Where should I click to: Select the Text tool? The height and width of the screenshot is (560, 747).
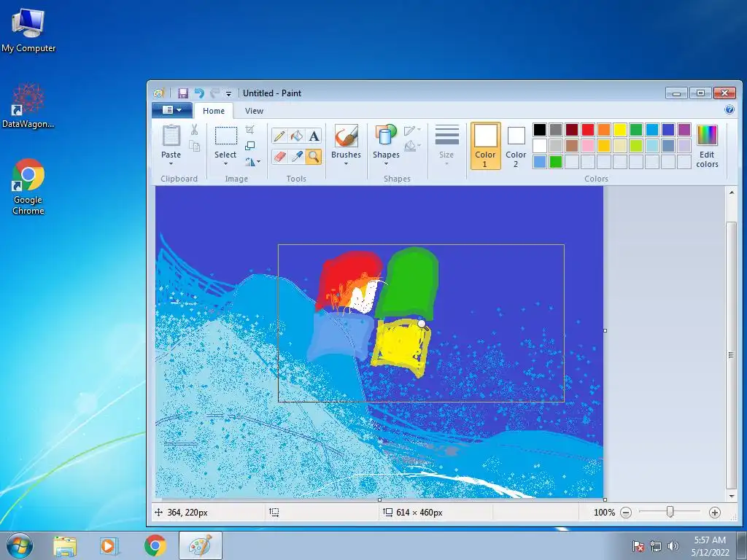[x=314, y=136]
